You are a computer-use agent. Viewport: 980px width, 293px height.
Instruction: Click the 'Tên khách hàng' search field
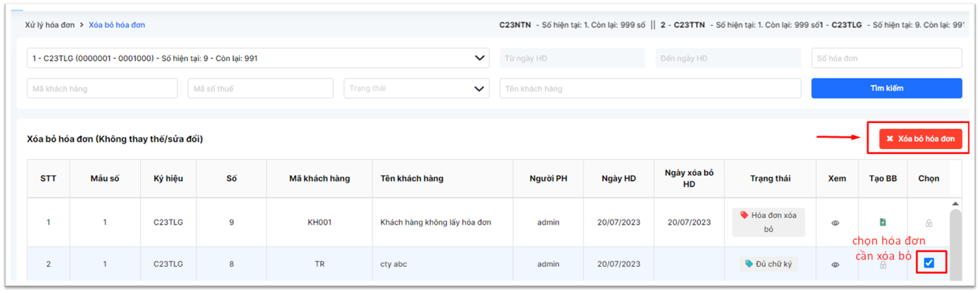pos(650,89)
